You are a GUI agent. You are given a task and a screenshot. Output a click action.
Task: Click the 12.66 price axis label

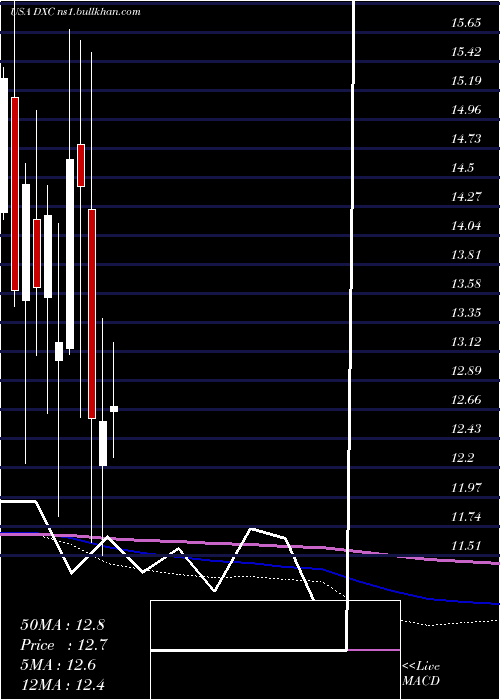(x=466, y=400)
